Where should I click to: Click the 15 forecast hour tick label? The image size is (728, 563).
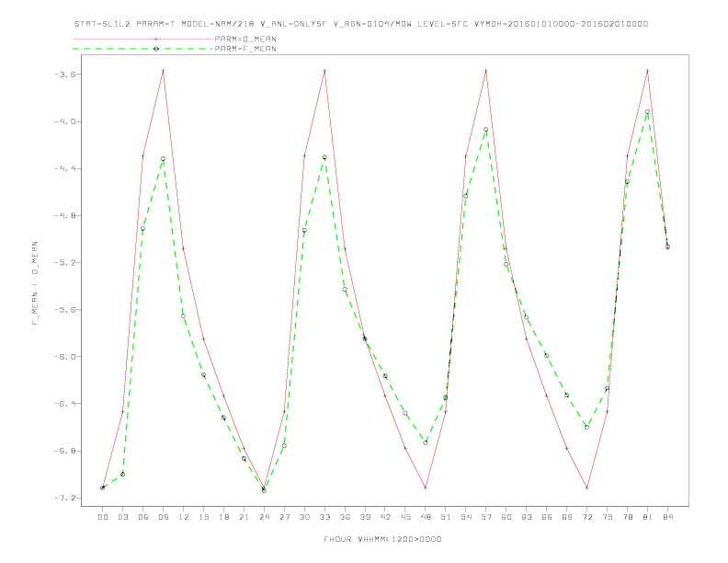coord(203,517)
